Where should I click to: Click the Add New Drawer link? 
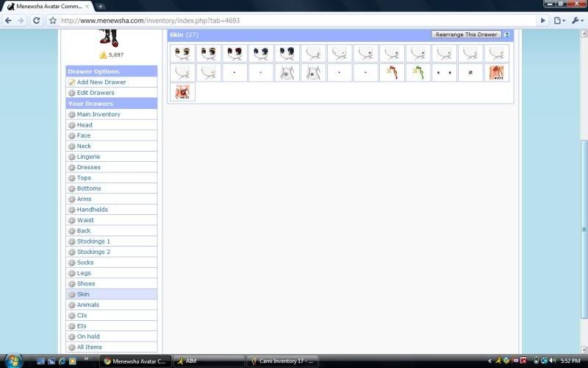coord(101,82)
